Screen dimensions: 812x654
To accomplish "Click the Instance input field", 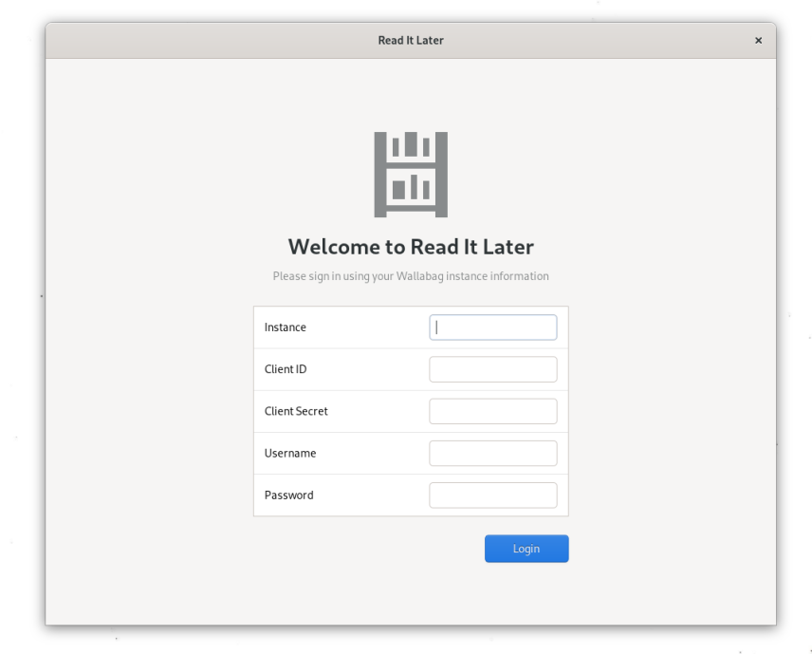I will [x=493, y=327].
